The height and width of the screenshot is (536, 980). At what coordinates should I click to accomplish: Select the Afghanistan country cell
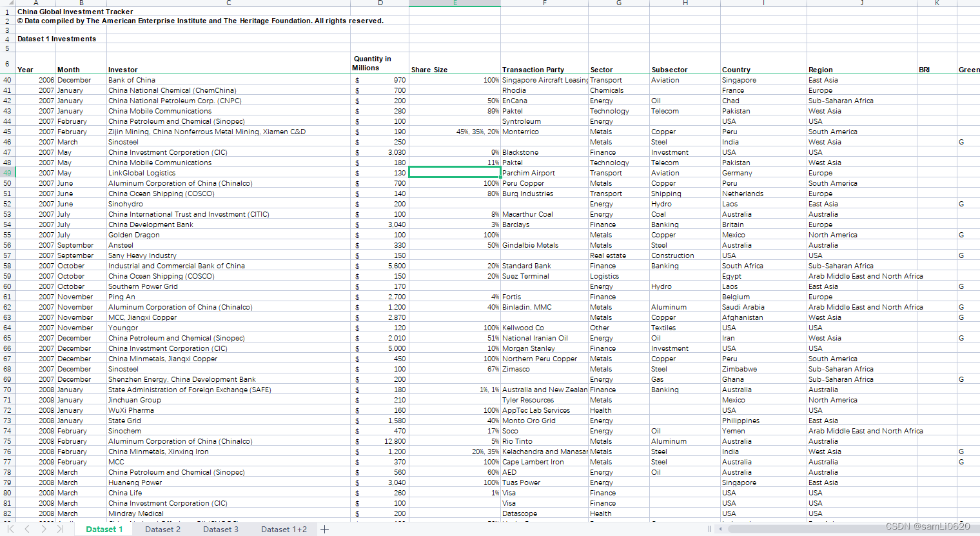coord(763,317)
